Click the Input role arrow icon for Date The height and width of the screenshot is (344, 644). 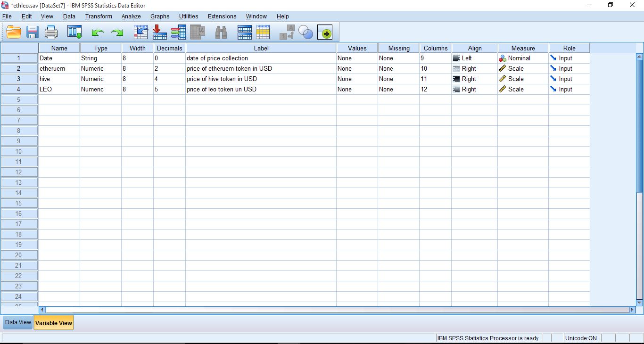point(553,58)
